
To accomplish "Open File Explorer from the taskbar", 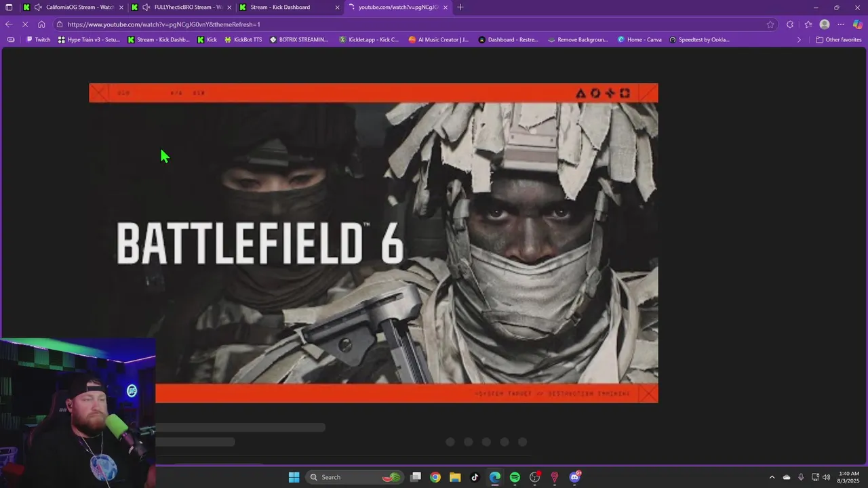I will (455, 477).
